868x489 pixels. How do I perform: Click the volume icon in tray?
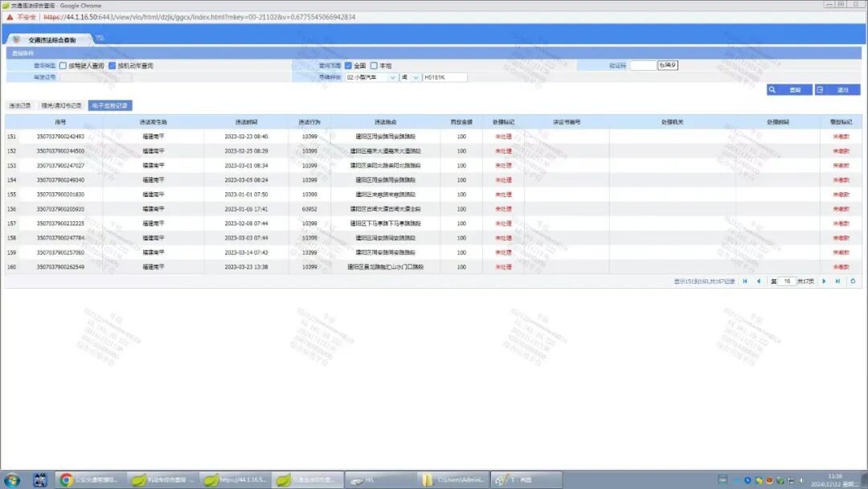(801, 480)
